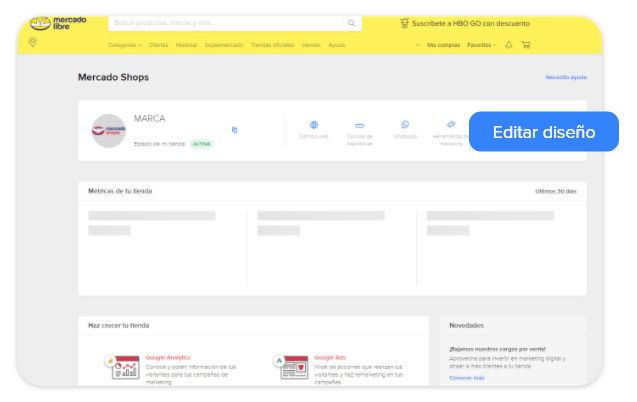Click the Google Analytics illustration
This screenshot has height=402, width=637.
[x=122, y=367]
